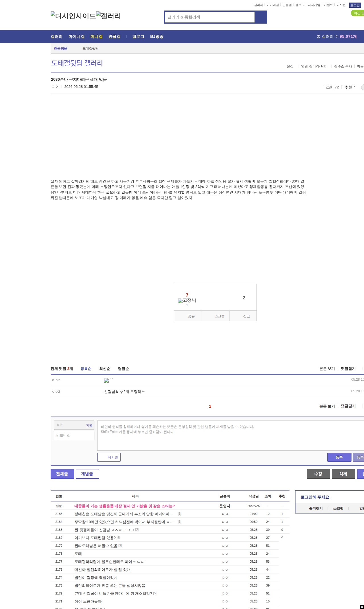The height and width of the screenshot is (609, 364).
Task: Click the 디시인사이드 logo image
Action: pos(73,16)
